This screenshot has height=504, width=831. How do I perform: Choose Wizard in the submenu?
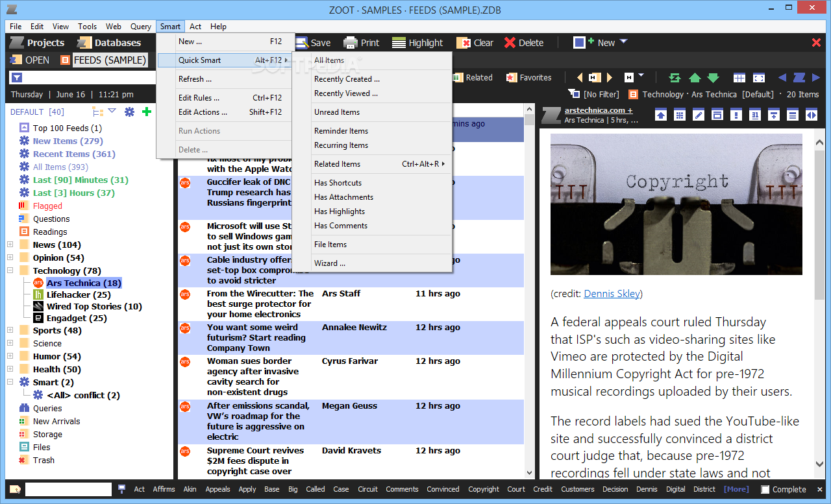tap(372, 263)
